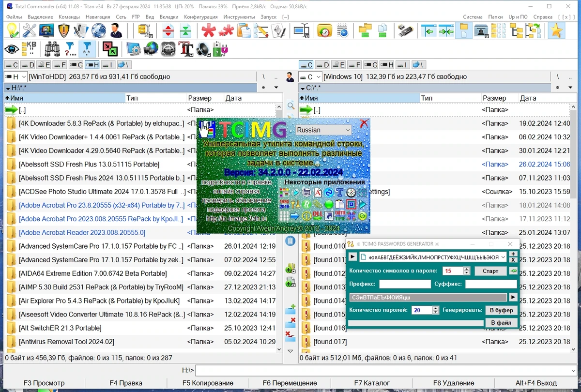The height and width of the screenshot is (392, 581).
Task: Click the monitor with gear settings icon
Action: tap(133, 49)
